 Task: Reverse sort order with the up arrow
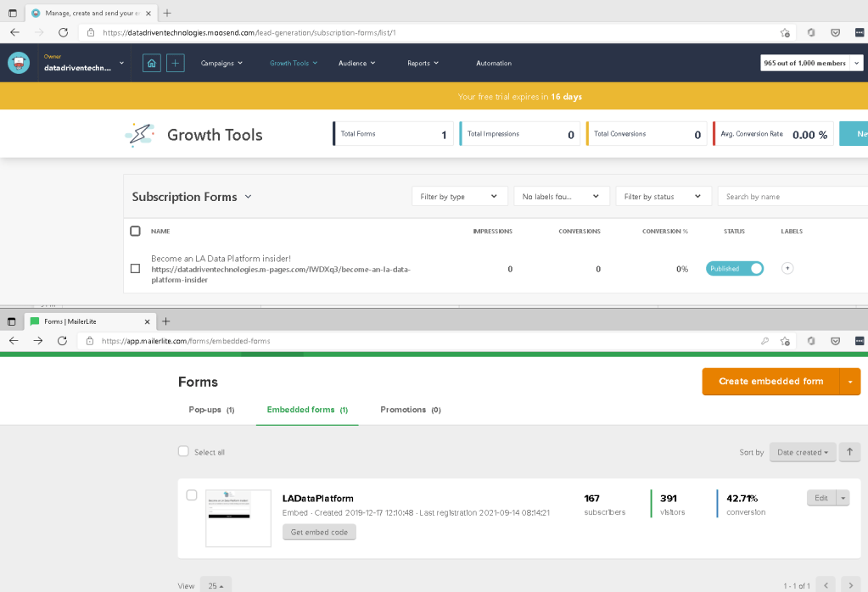click(849, 452)
